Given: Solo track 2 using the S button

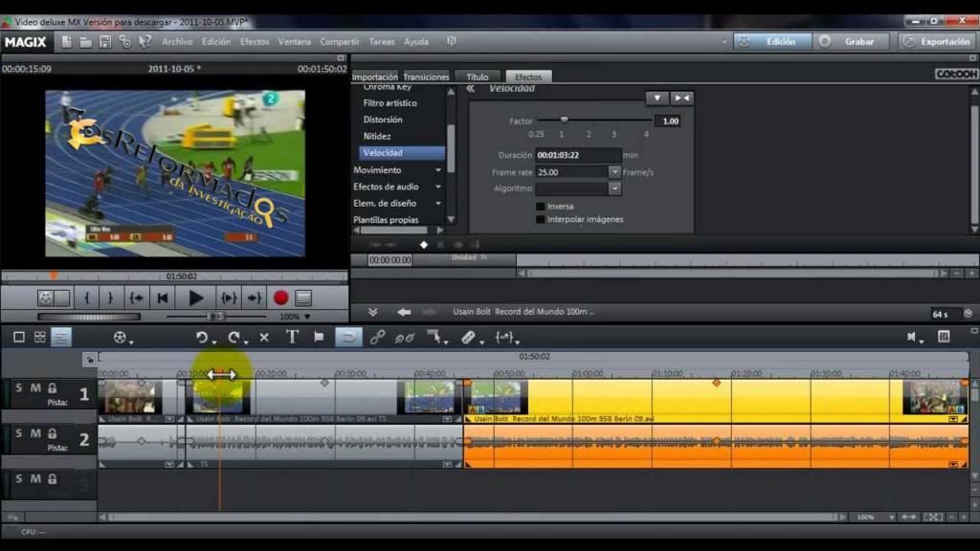Looking at the screenshot, I should [19, 433].
